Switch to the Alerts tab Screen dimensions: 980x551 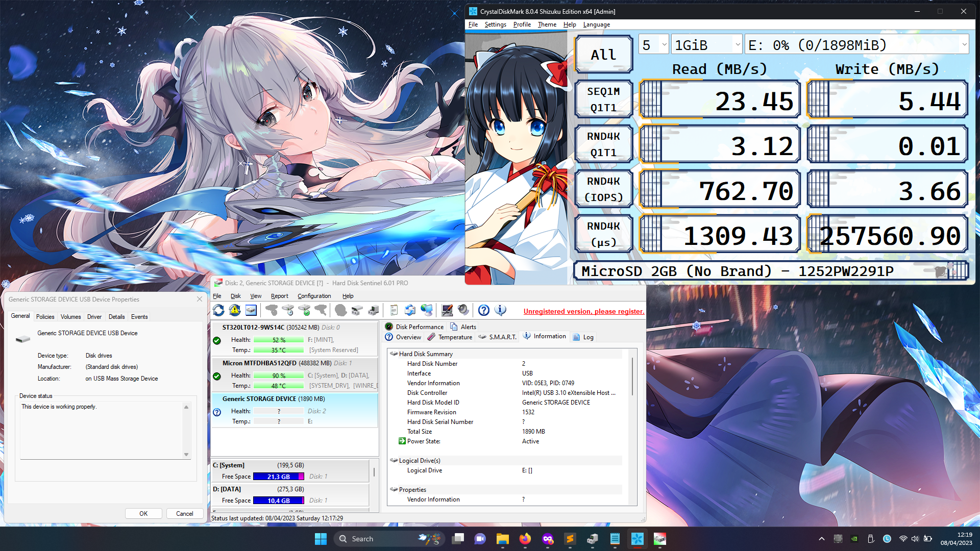point(463,327)
